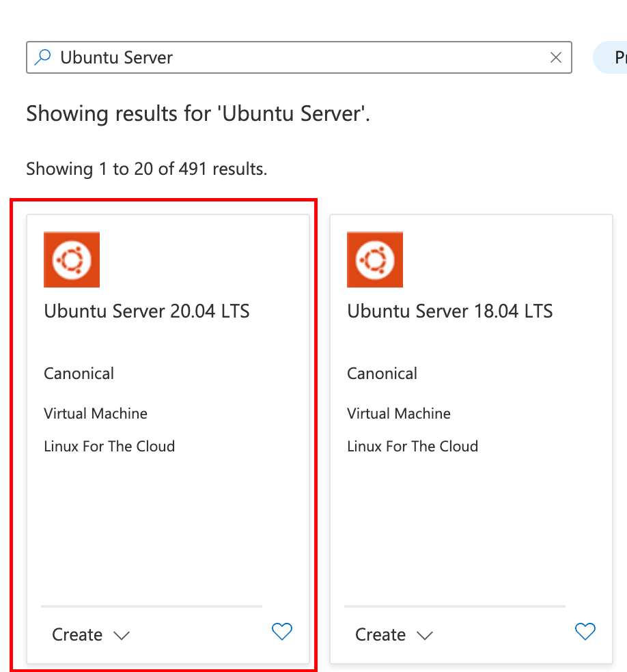Screen dimensions: 627x672
Task: Click Canonical on the Ubuntu 20.04 card
Action: tap(79, 374)
